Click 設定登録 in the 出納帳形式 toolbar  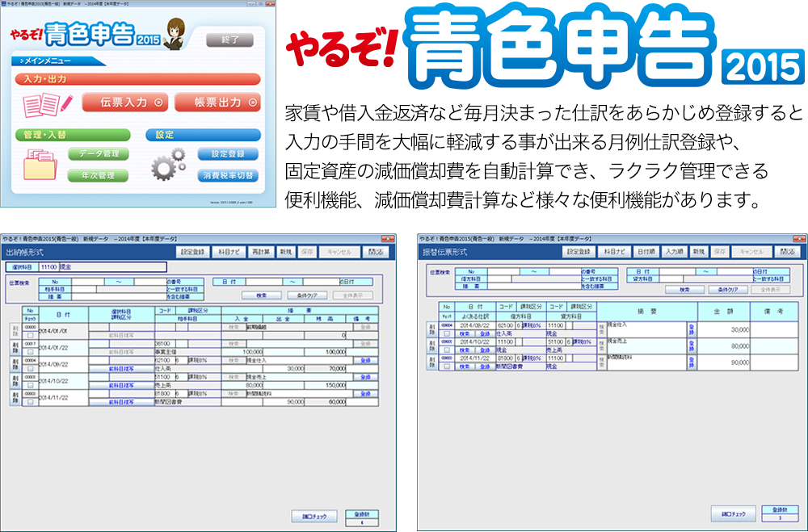(x=193, y=252)
